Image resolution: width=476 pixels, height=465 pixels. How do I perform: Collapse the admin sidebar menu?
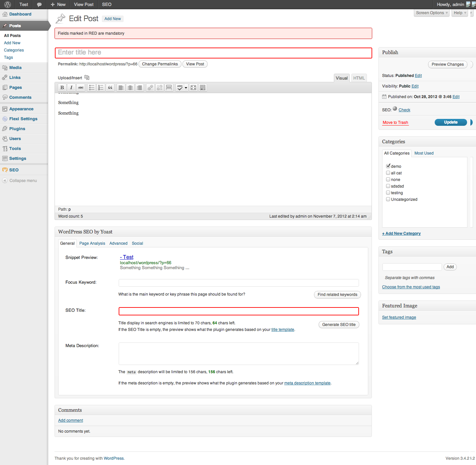coord(20,181)
